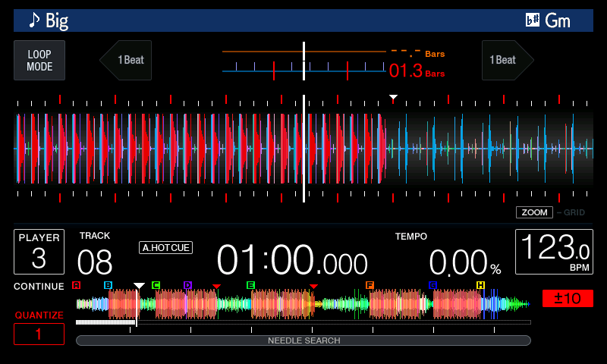The width and height of the screenshot is (607, 364).
Task: Select hot cue F marker
Action: (x=370, y=285)
